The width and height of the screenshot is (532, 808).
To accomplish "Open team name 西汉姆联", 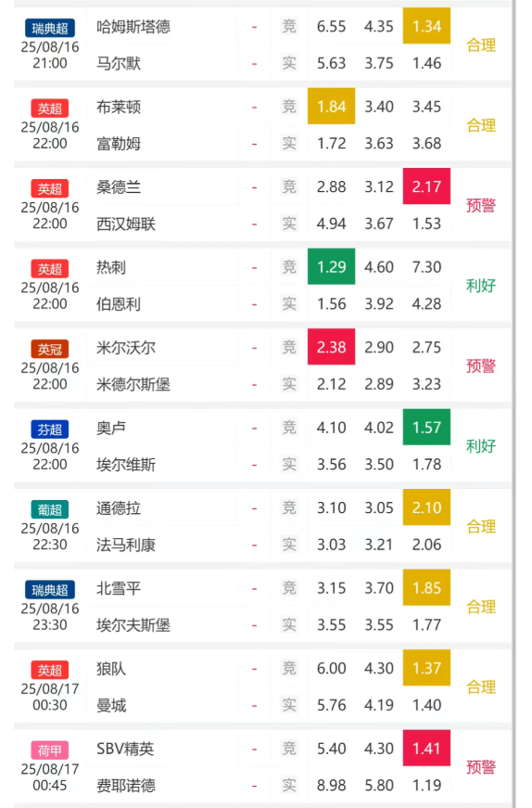I will 126,224.
